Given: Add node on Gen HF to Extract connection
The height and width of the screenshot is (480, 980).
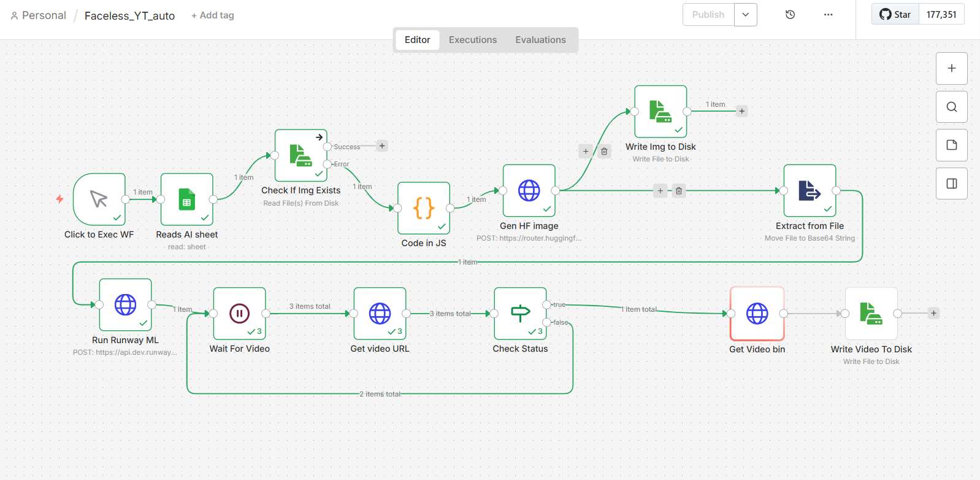Looking at the screenshot, I should tap(660, 191).
